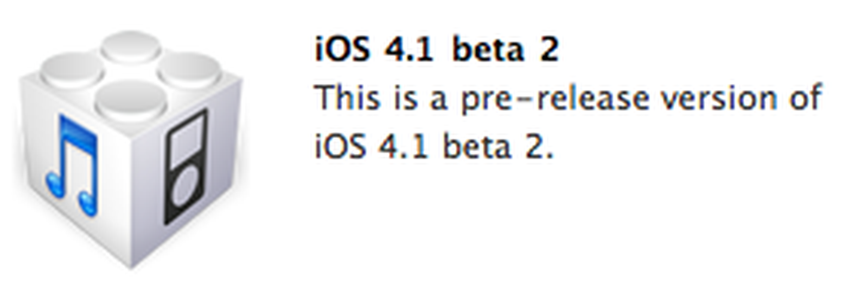This screenshot has height=298, width=868.
Task: Click the left top stud of the block
Action: click(72, 70)
